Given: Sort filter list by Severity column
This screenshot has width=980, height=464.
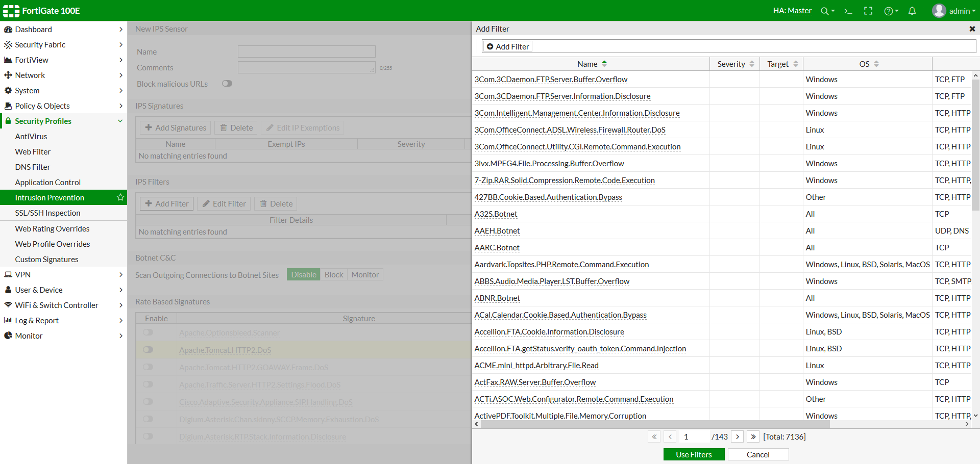Looking at the screenshot, I should coord(736,64).
